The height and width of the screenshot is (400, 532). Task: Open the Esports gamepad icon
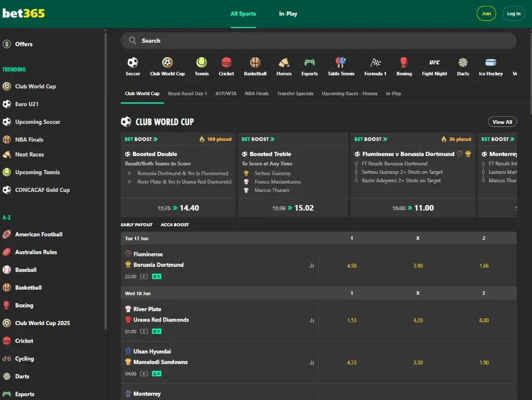click(310, 63)
